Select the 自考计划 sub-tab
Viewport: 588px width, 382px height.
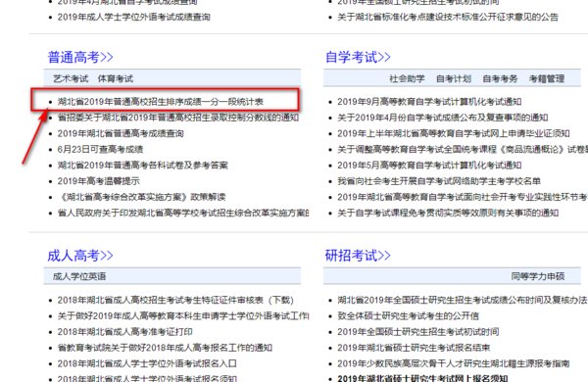coord(454,78)
